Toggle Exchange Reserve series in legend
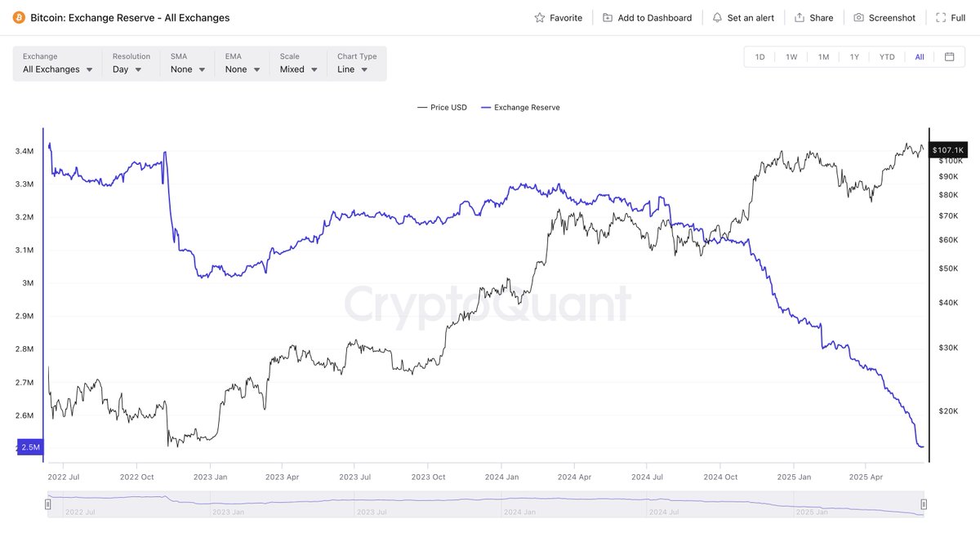The image size is (980, 537). pos(520,107)
